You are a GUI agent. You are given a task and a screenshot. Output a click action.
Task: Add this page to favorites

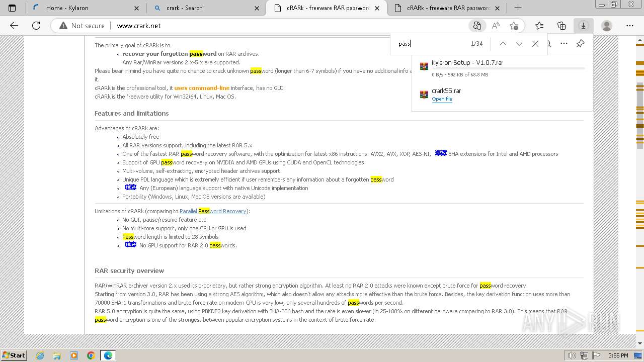pos(514,26)
